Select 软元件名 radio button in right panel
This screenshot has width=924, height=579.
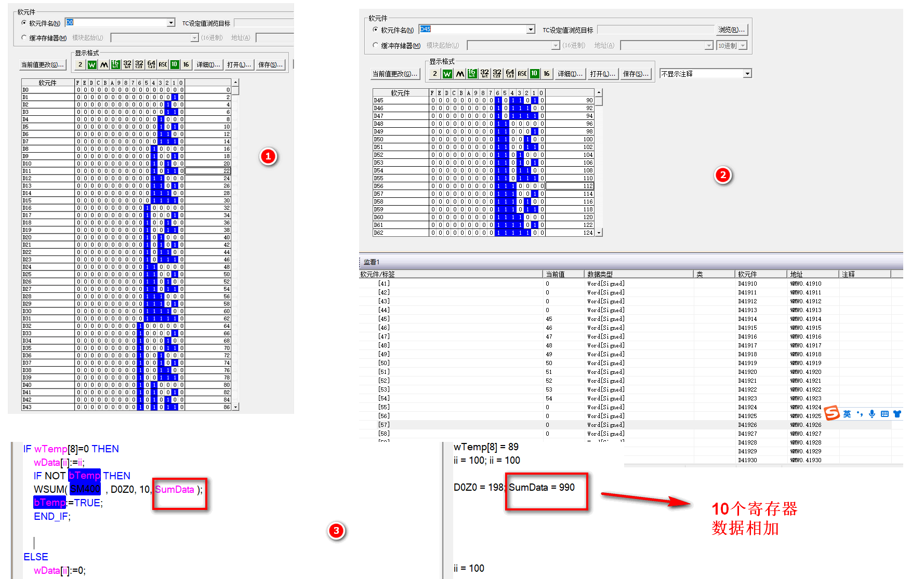376,30
